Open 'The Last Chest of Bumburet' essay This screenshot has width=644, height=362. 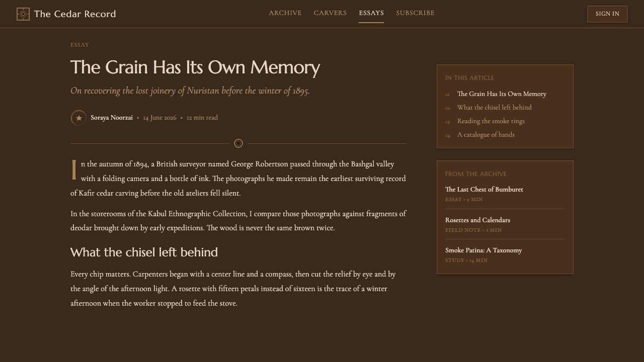tap(484, 190)
